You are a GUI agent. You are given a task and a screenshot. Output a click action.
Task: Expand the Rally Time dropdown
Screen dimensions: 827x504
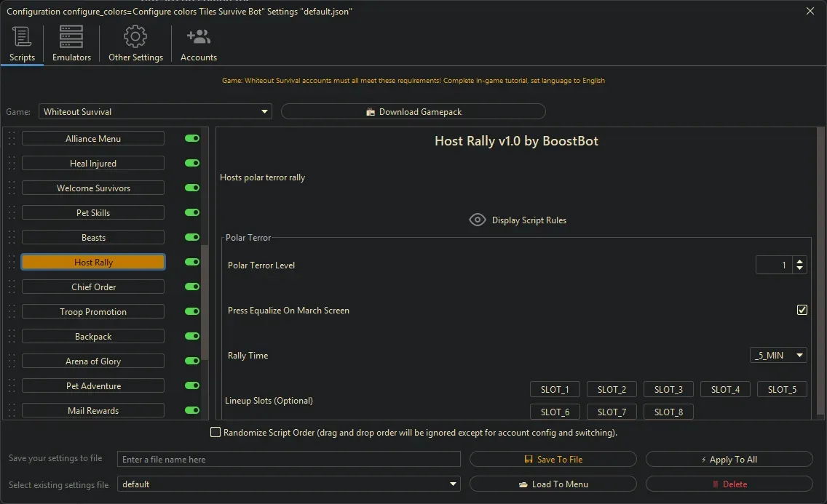click(x=778, y=356)
